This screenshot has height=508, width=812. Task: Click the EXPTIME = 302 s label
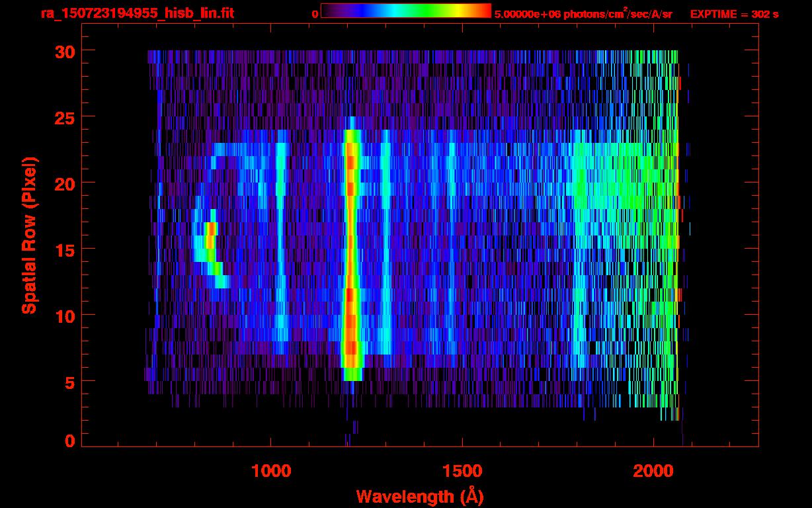(734, 14)
